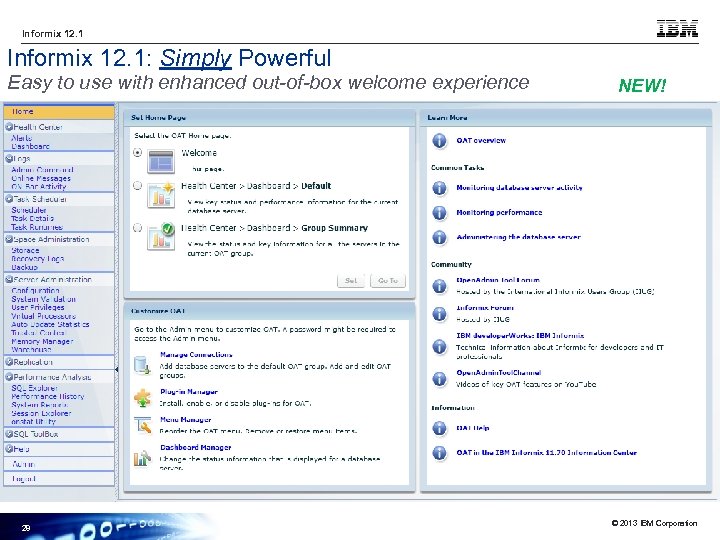
Task: Click the Menu Manager wrench icon
Action: (143, 425)
